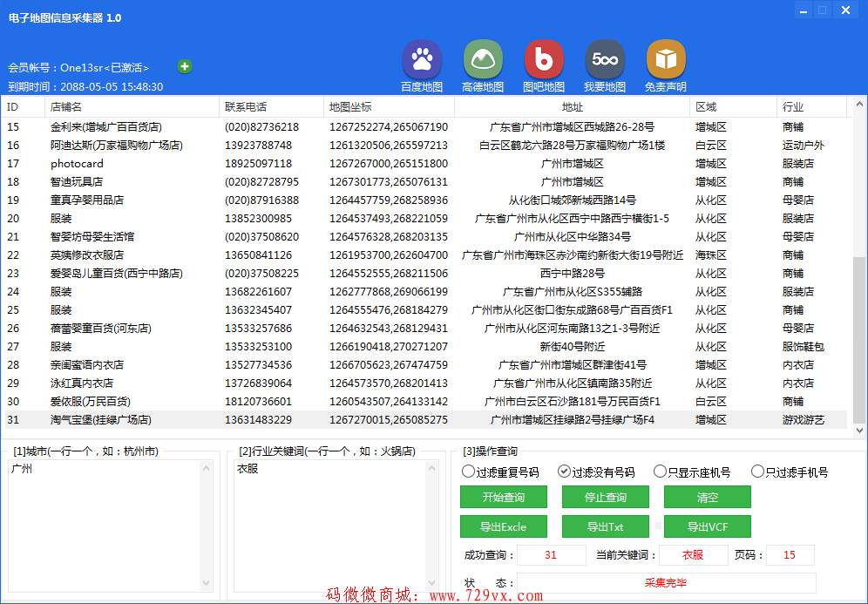This screenshot has width=868, height=604.
Task: Select the 智迪玩具店 row
Action: point(425,181)
